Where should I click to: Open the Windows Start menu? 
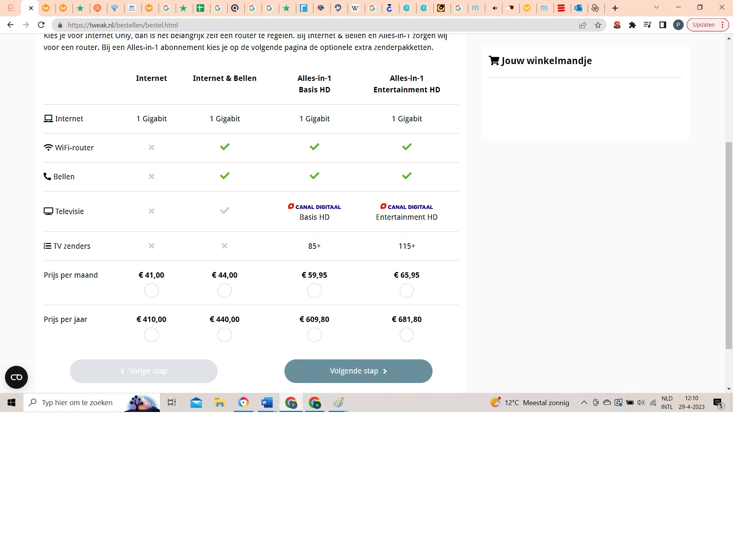click(11, 402)
